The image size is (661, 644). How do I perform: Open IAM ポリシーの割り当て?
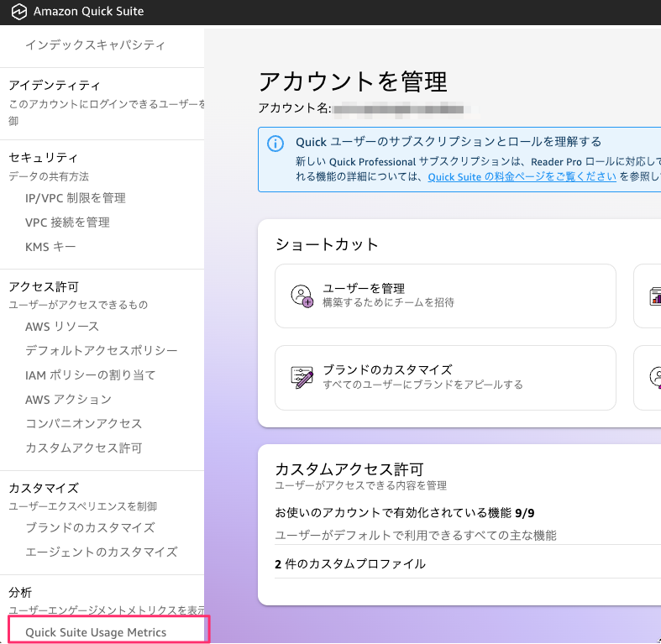point(91,375)
